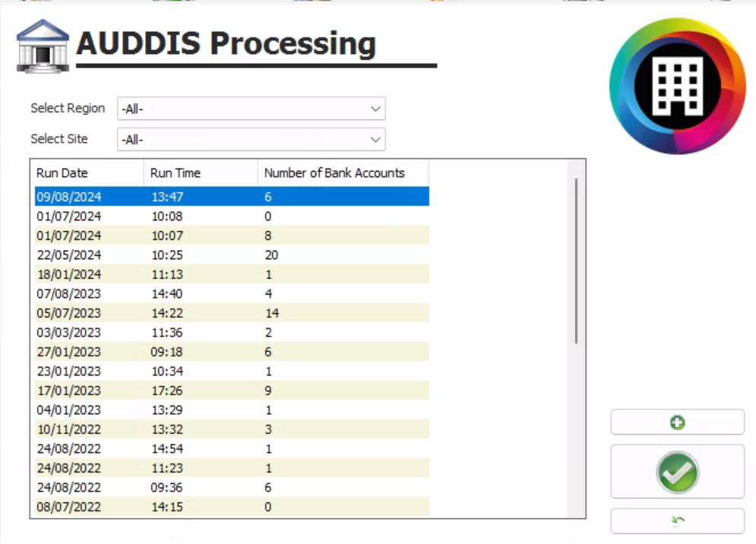Select the run dated 18/01/2024

pyautogui.click(x=232, y=274)
